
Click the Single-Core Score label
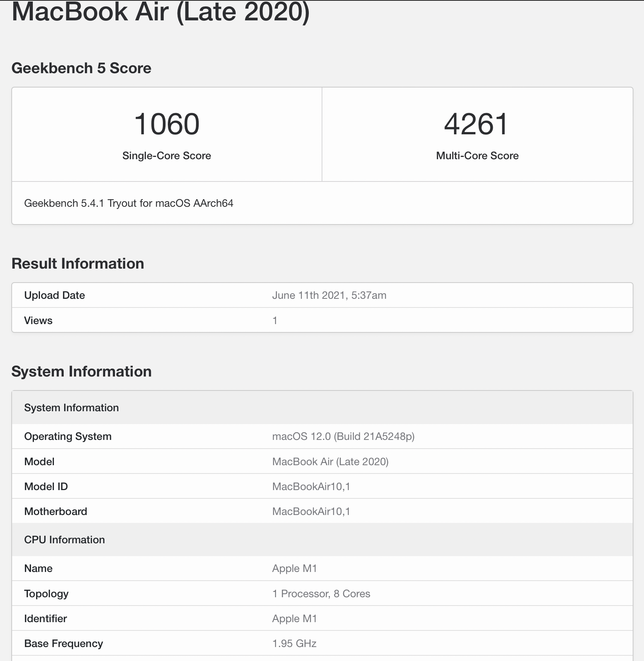167,156
